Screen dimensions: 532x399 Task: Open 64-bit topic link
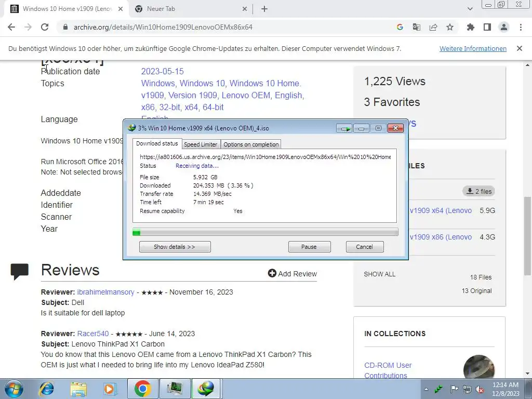click(x=213, y=107)
